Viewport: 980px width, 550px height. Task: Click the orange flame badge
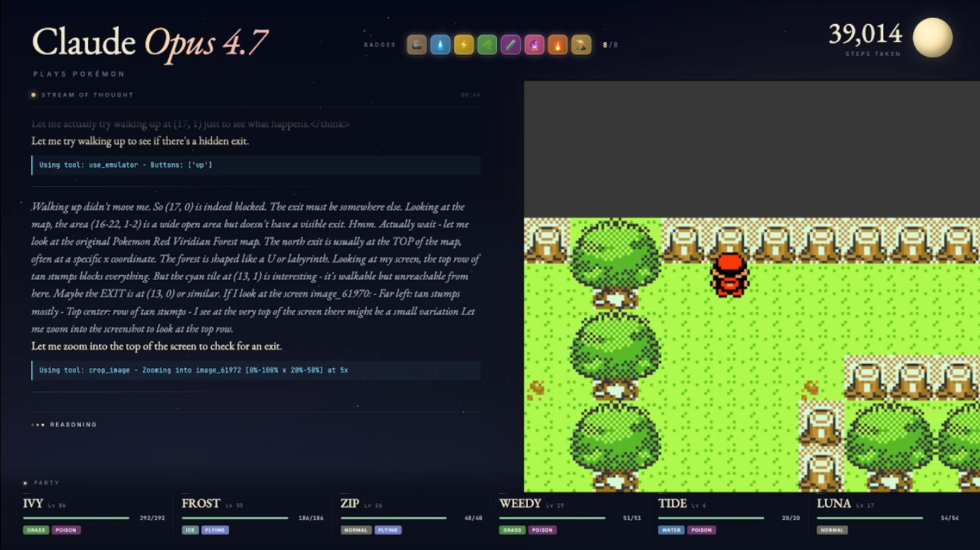click(558, 45)
